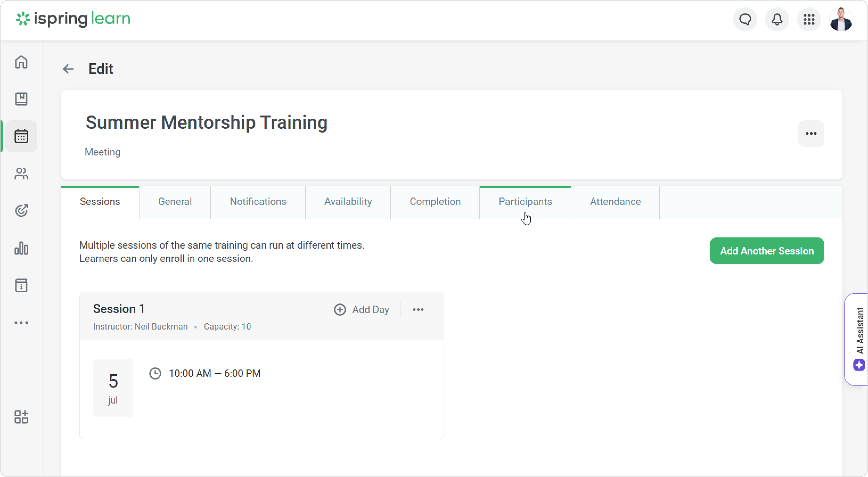Open the bar chart reports icon
The image size is (868, 477).
coord(21,248)
